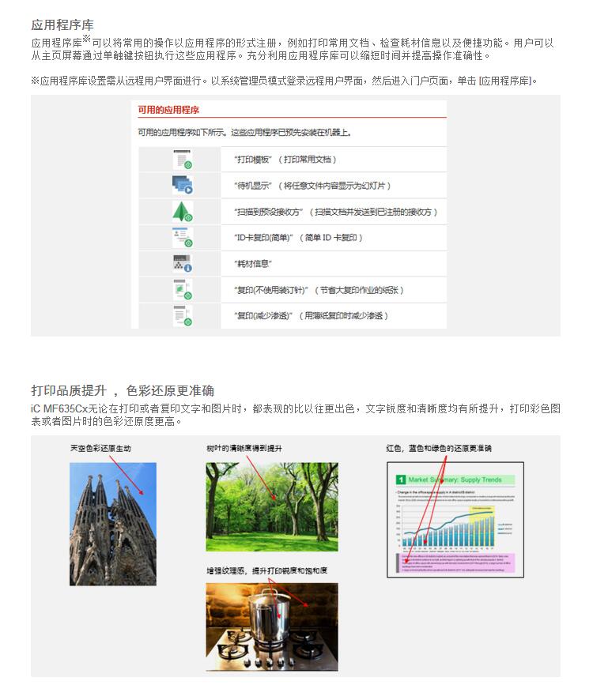Select the "待机显示" row description text
This screenshot has height=700, width=593.
tap(312, 185)
